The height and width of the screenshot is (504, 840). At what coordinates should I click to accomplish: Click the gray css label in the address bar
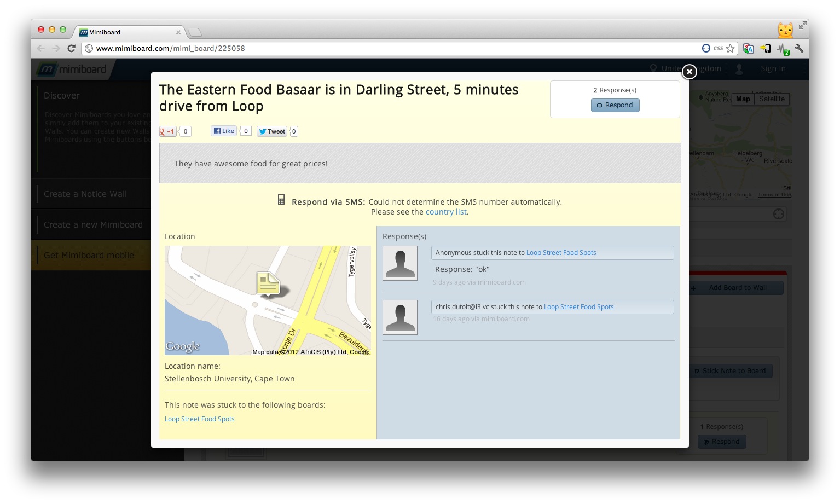pos(718,48)
